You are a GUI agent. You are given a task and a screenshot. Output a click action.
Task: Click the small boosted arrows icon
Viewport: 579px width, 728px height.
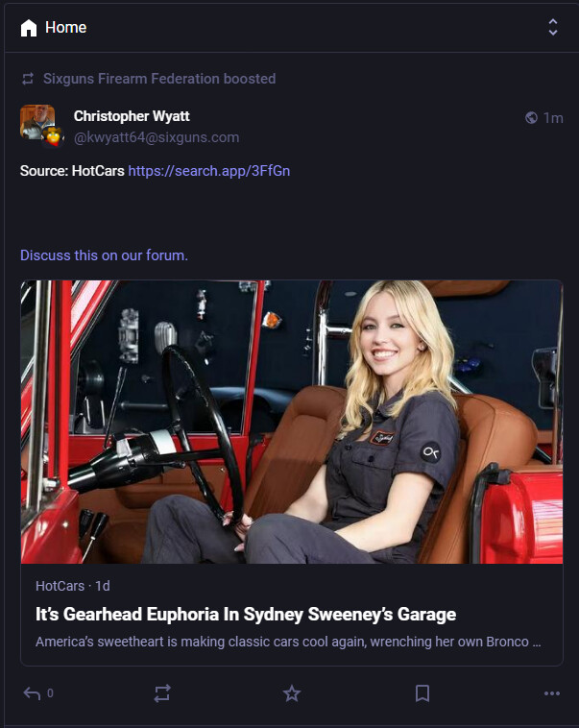coord(28,79)
